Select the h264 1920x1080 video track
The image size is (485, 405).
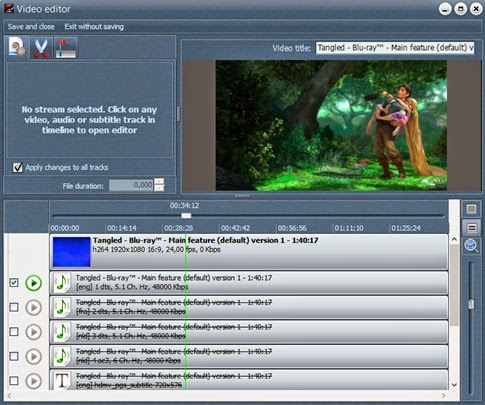tap(249, 252)
